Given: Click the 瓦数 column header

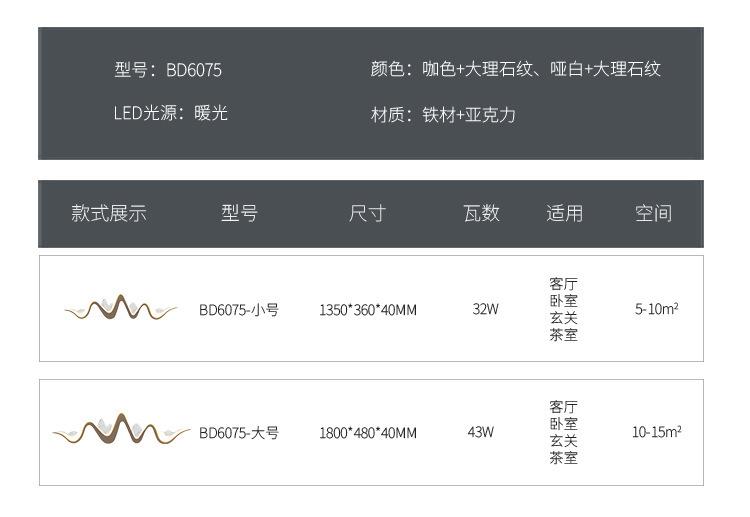Looking at the screenshot, I should pos(481,213).
